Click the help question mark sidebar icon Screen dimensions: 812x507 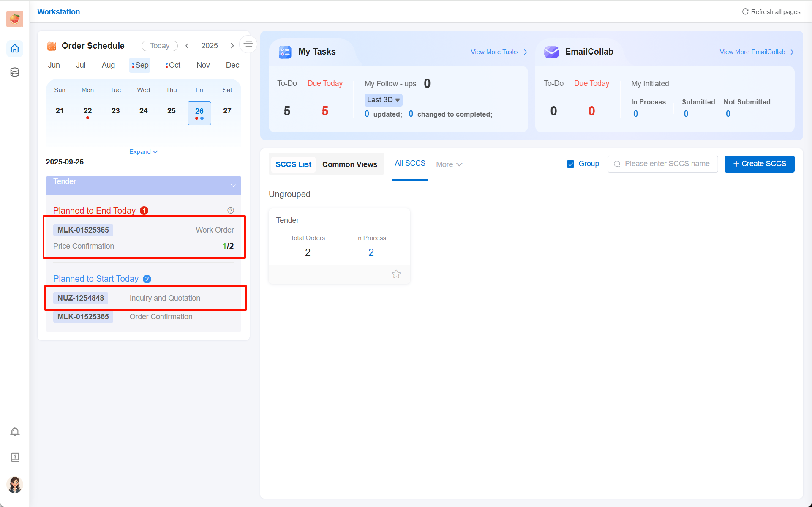click(x=15, y=457)
